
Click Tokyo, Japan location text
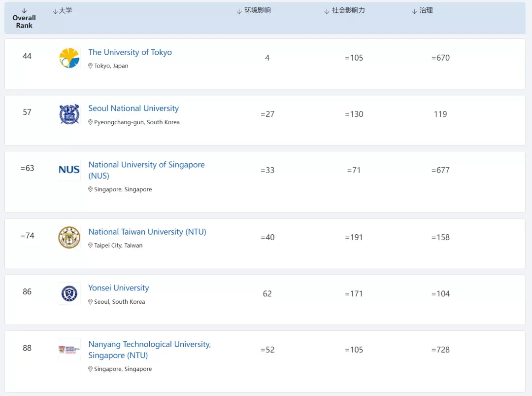[x=111, y=66]
